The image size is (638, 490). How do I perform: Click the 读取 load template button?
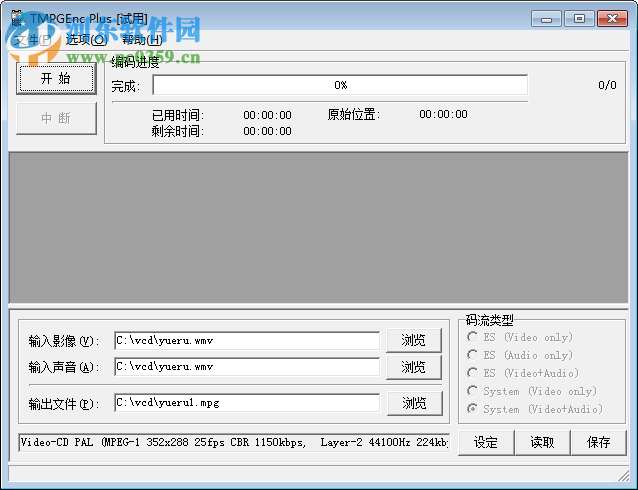(x=542, y=442)
